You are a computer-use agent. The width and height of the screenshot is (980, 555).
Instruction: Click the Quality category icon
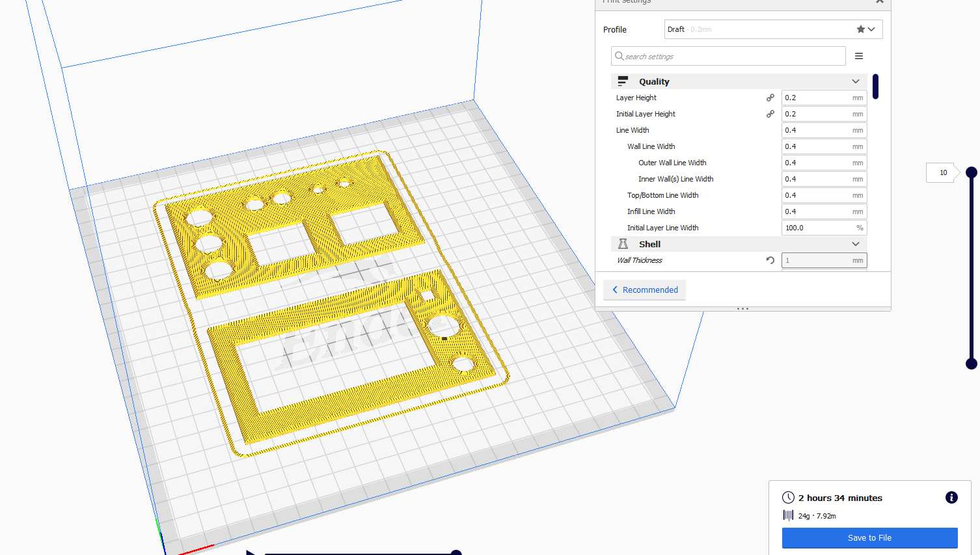[623, 81]
